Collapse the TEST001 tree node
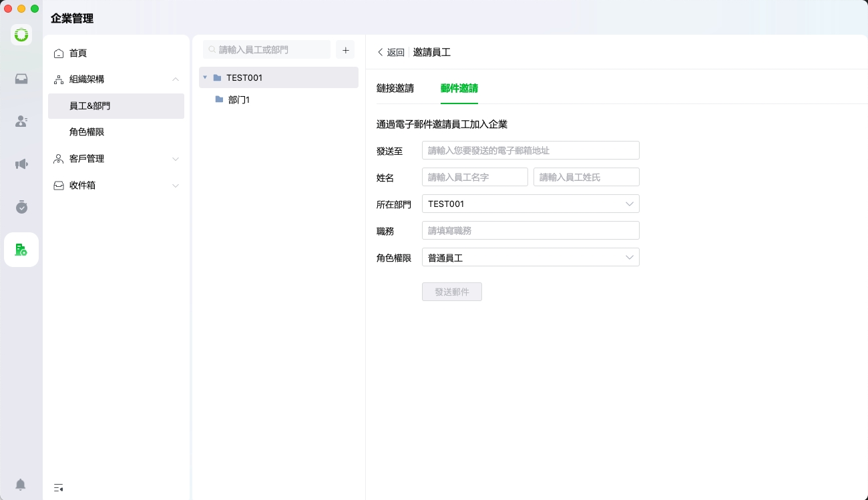 [205, 77]
